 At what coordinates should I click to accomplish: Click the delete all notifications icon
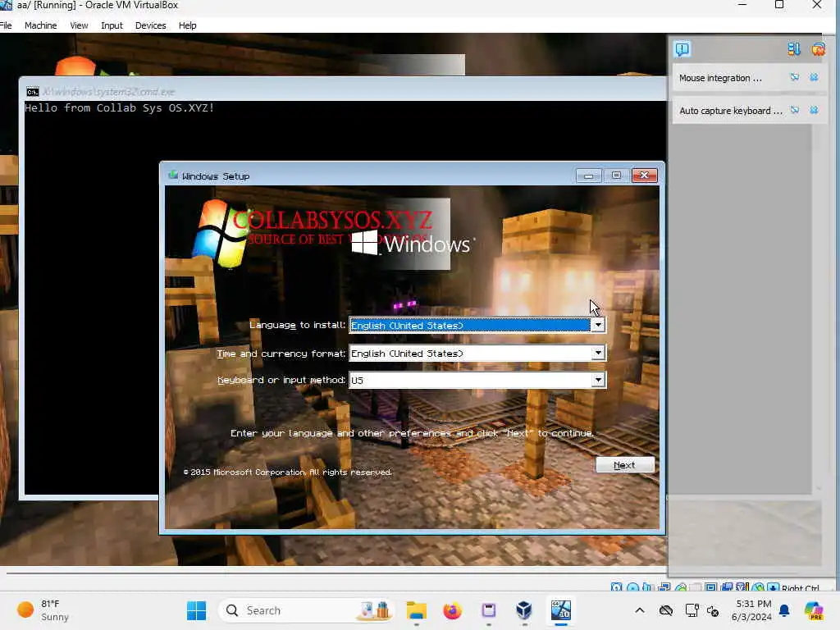pos(818,49)
